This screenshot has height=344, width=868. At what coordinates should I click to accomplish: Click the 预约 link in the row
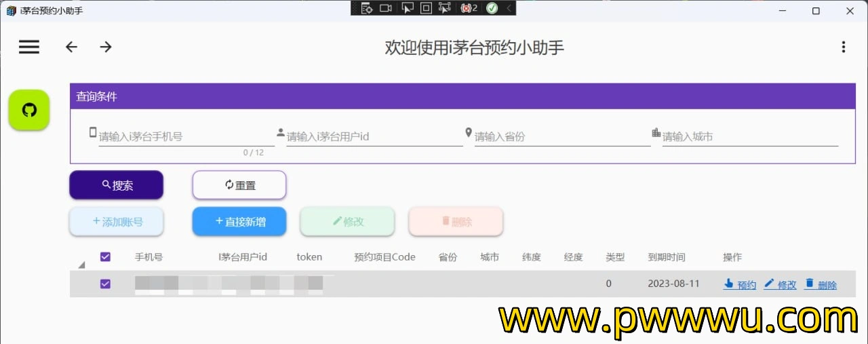(740, 284)
